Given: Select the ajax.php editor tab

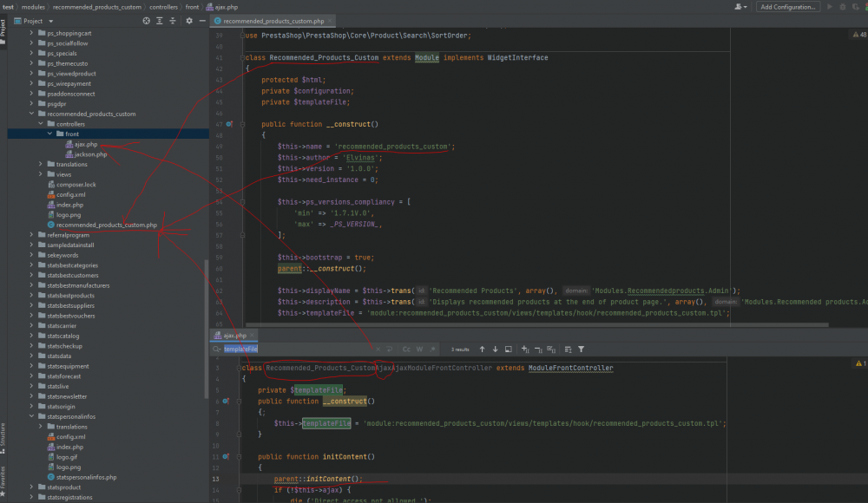Looking at the screenshot, I should click(x=234, y=335).
